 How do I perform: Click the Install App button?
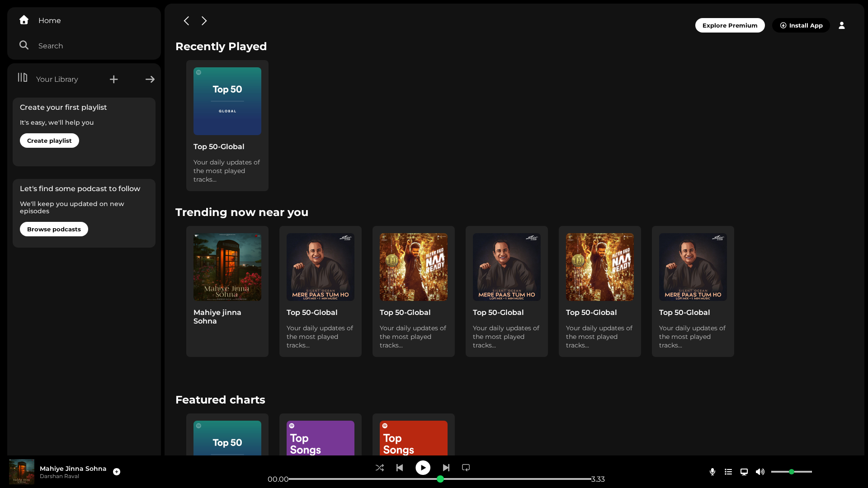click(801, 25)
